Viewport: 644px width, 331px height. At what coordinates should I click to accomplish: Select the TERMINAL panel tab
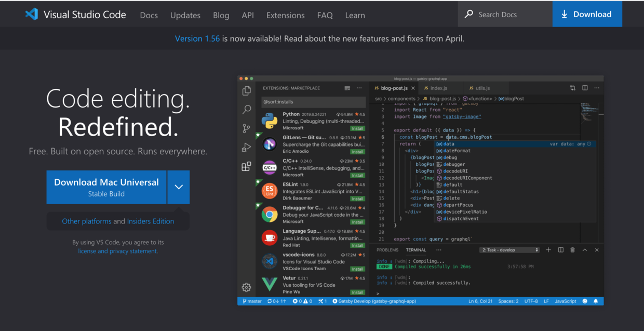416,250
